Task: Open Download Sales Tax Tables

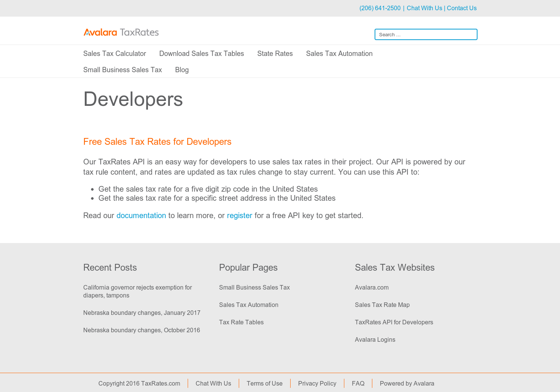Action: (201, 53)
